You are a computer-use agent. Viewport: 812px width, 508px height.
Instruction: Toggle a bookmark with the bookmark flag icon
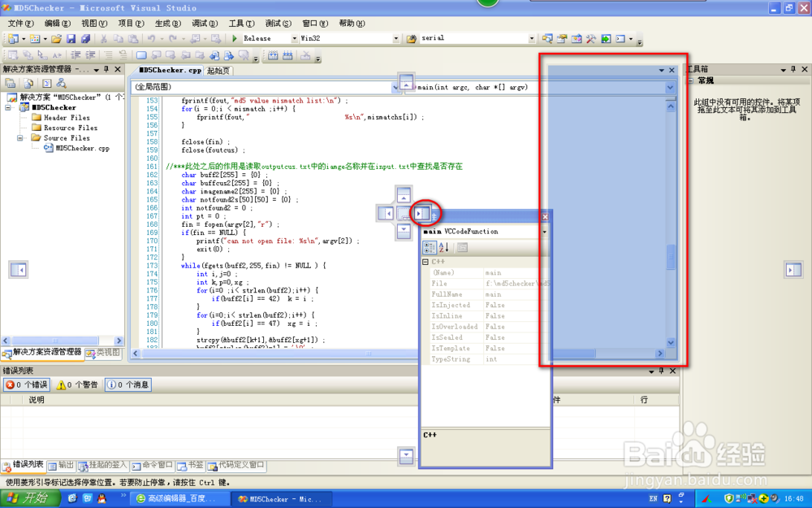[x=140, y=55]
